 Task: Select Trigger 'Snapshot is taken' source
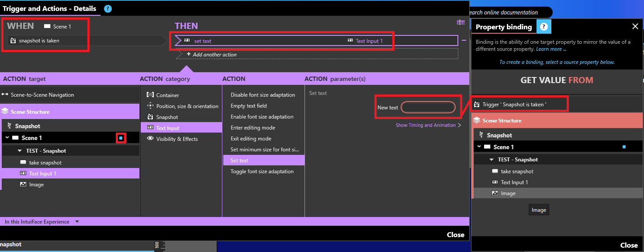coord(514,105)
